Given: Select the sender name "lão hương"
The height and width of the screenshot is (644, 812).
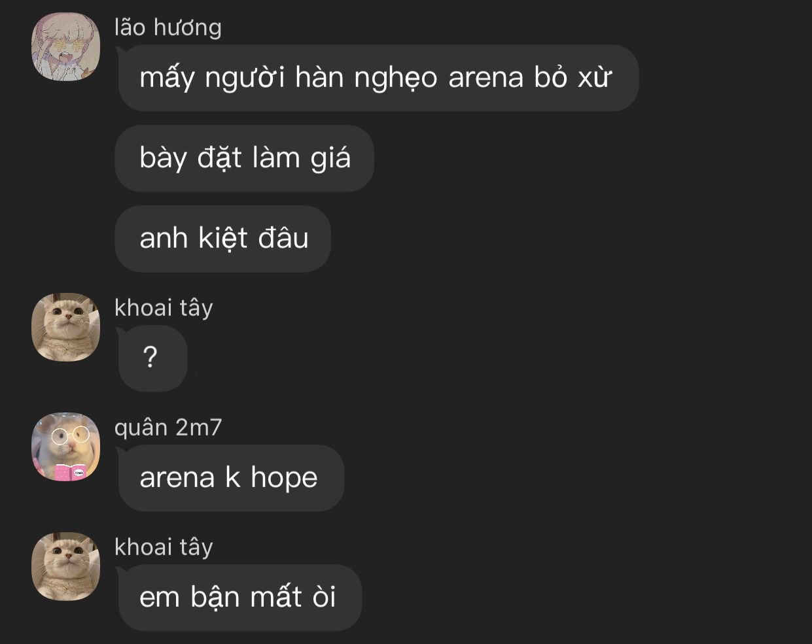Looking at the screenshot, I should tap(168, 27).
